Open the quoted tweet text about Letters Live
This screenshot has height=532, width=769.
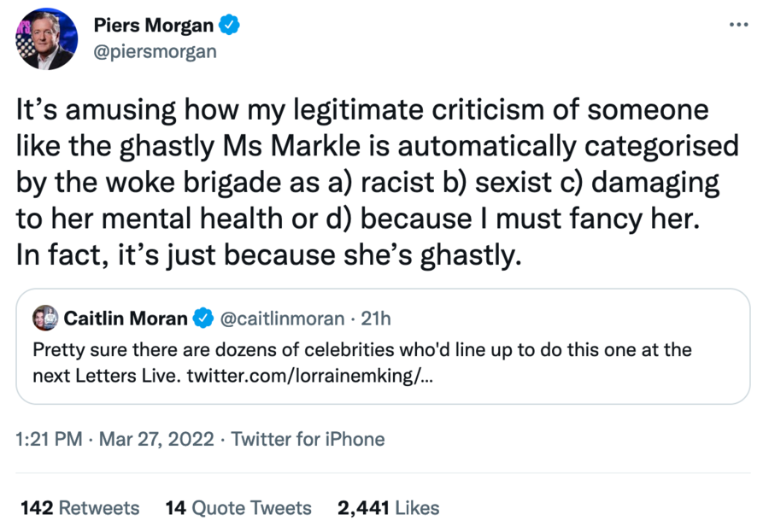click(361, 350)
